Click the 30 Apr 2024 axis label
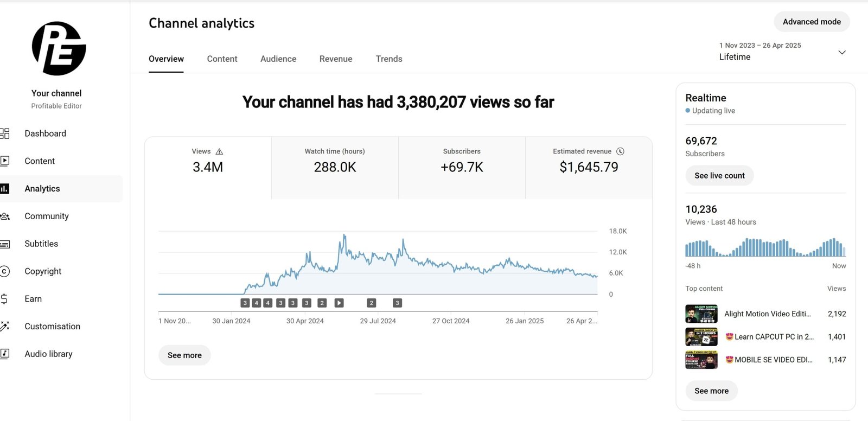Image resolution: width=868 pixels, height=421 pixels. click(x=305, y=321)
